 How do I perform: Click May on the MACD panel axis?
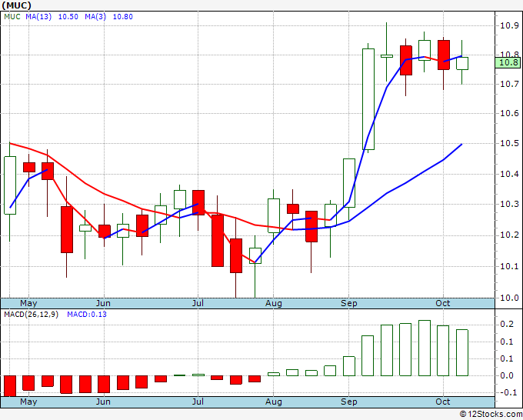pyautogui.click(x=28, y=402)
